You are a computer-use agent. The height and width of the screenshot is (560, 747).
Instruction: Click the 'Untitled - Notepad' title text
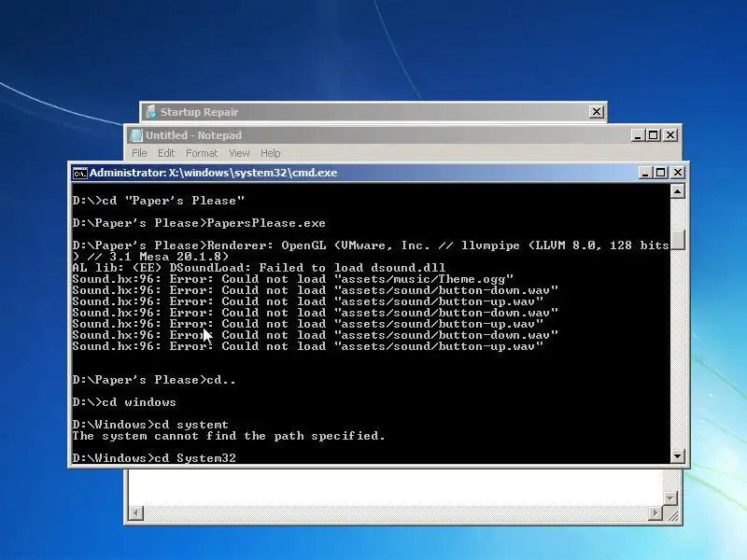tap(193, 135)
